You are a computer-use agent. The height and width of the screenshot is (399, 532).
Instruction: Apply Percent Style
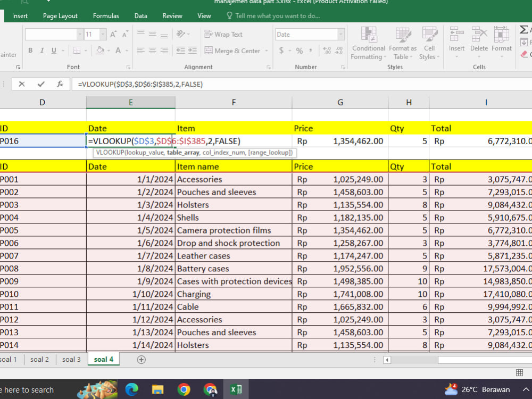299,51
